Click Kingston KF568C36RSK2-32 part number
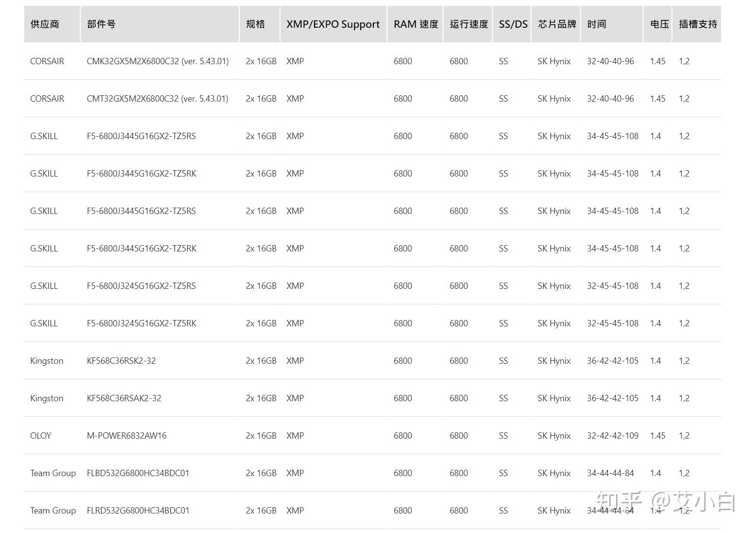 (121, 361)
